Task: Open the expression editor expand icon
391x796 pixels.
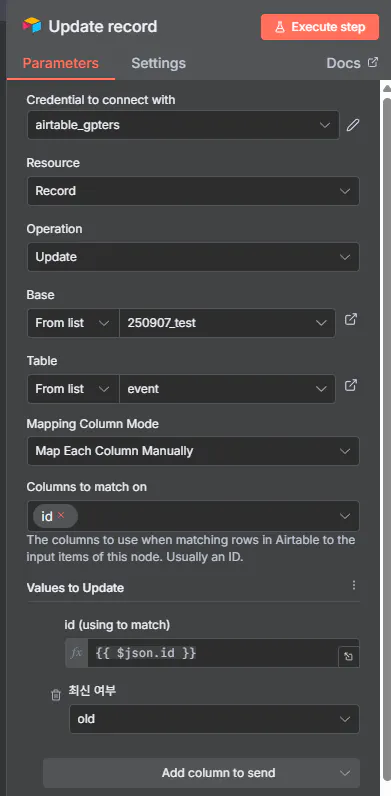Action: pos(348,657)
